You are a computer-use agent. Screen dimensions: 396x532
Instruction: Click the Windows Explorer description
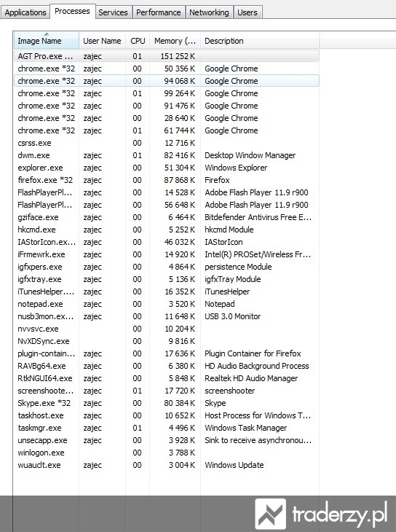[236, 168]
